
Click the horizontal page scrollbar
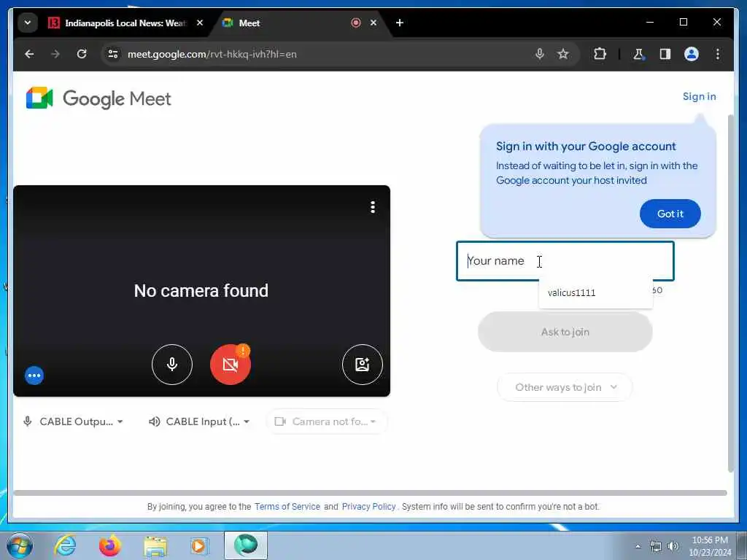click(370, 494)
